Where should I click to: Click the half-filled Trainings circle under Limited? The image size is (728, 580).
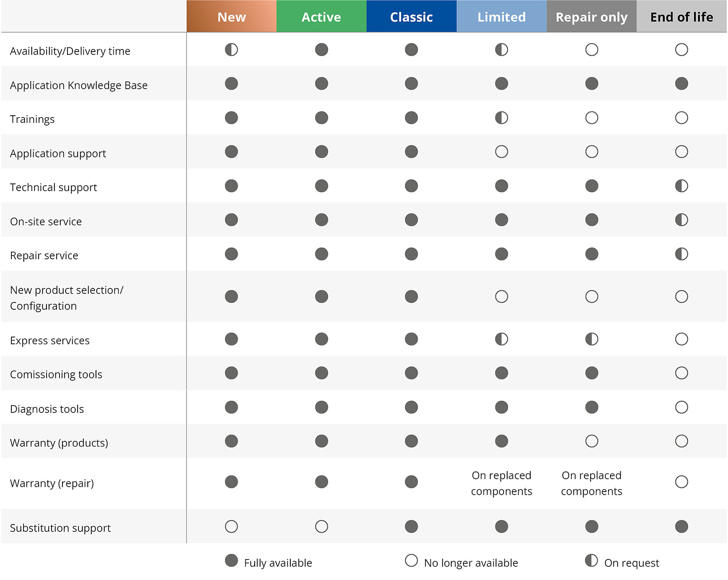pyautogui.click(x=501, y=118)
